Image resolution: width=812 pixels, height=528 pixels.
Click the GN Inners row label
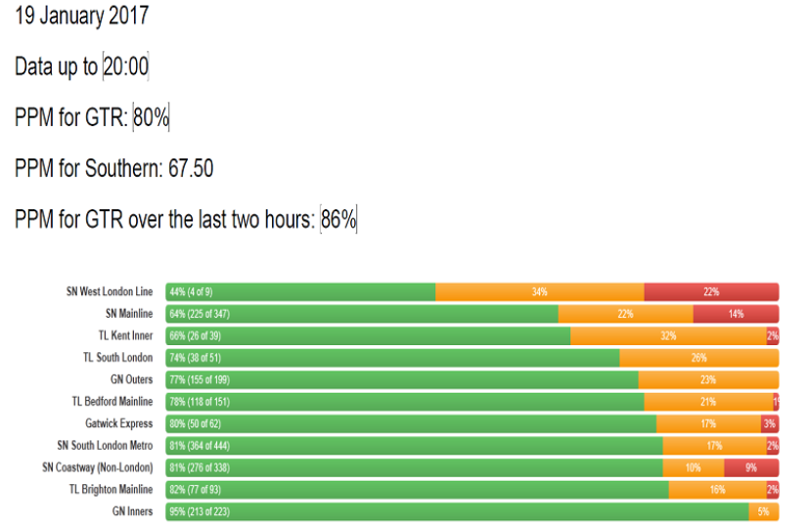tap(132, 511)
